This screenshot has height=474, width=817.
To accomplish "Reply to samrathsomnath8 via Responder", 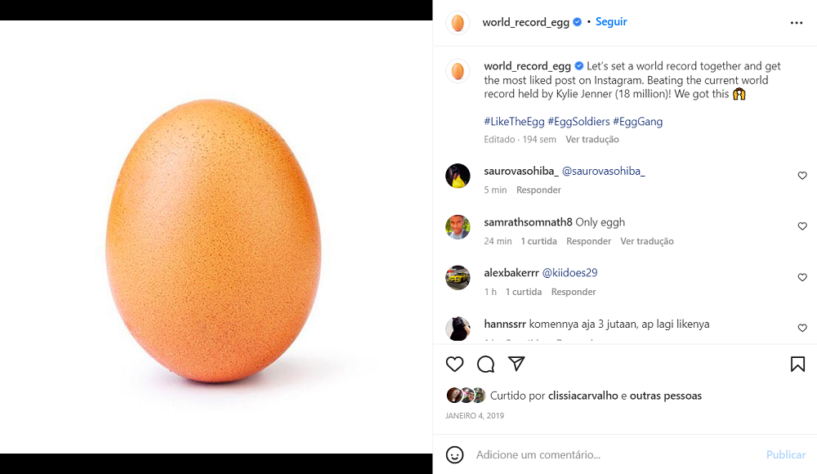I will [588, 241].
